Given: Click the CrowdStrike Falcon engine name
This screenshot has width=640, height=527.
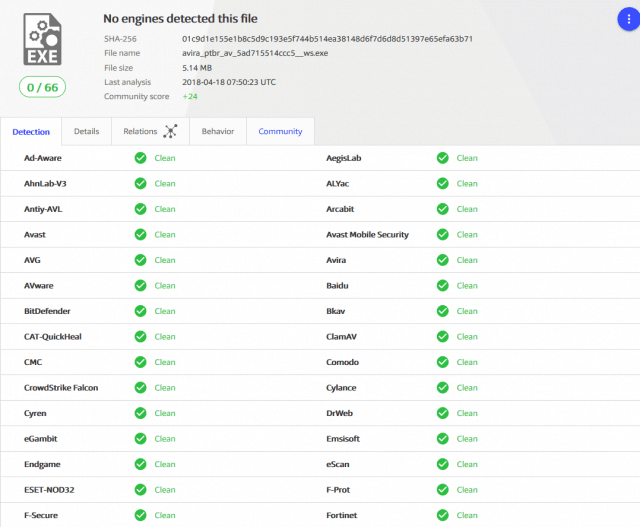Looking at the screenshot, I should click(x=61, y=388).
